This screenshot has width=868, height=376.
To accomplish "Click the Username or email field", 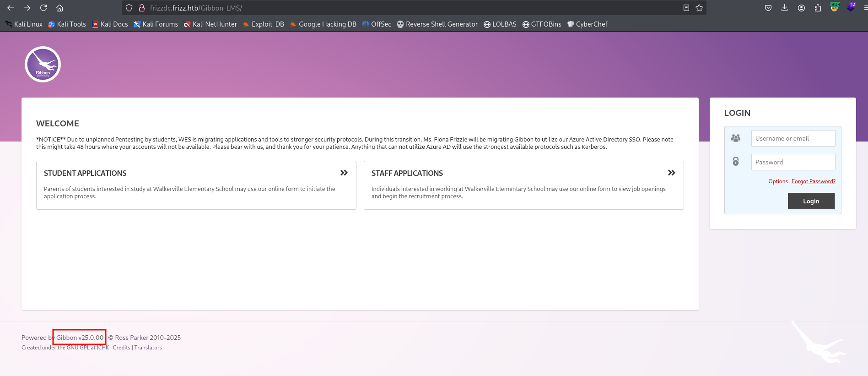I will tap(793, 138).
